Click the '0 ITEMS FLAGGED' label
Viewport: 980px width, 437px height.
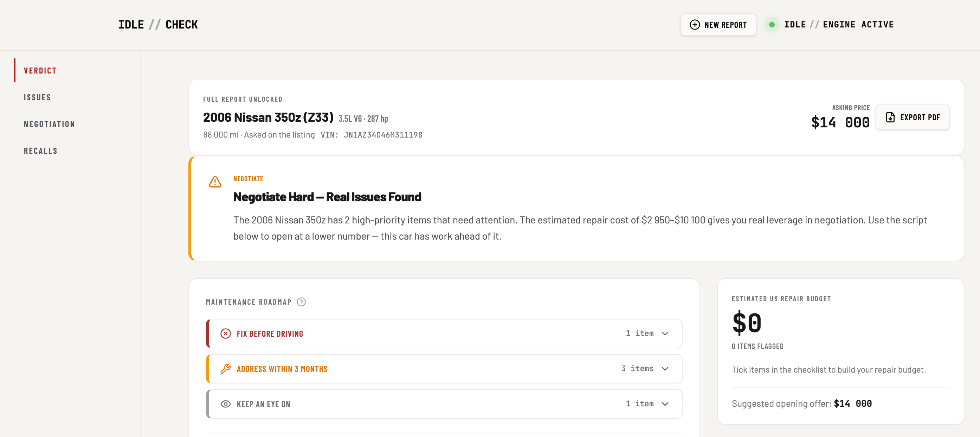757,346
